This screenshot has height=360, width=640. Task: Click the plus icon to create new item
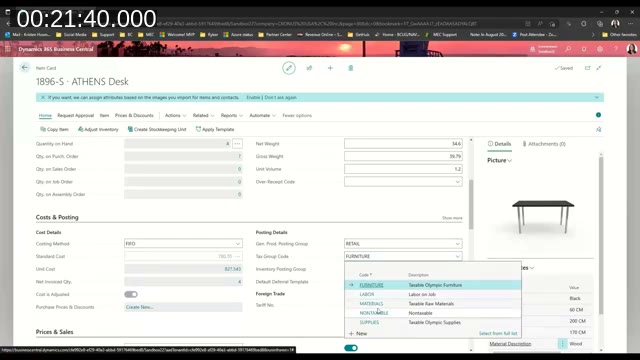(330, 68)
